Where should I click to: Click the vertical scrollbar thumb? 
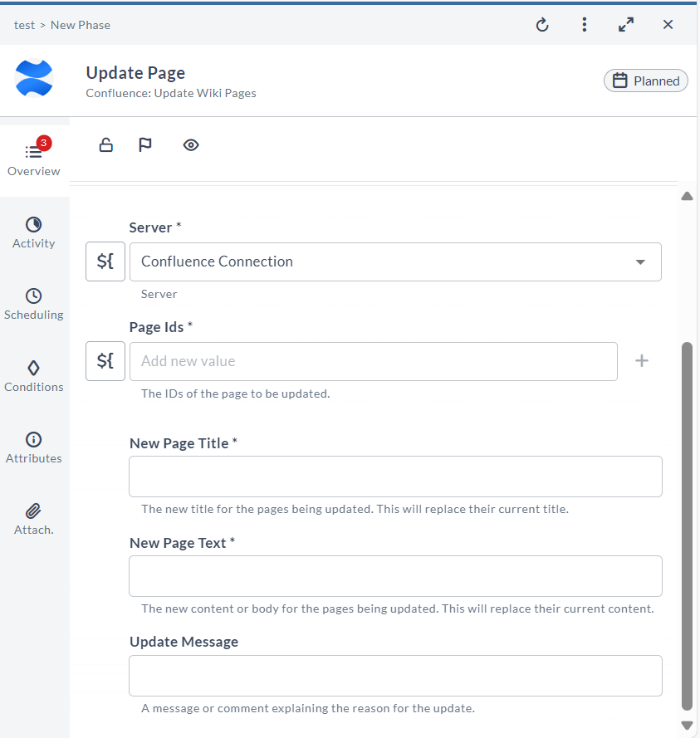point(688,525)
